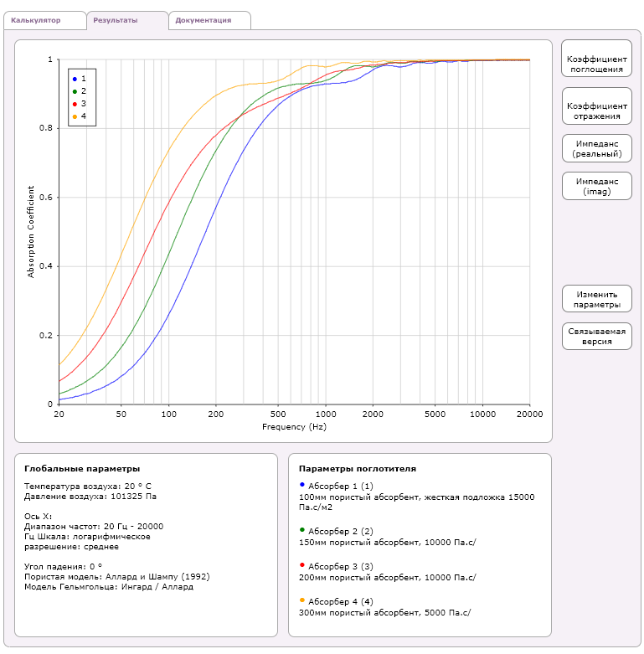Viewport: 644px width, 654px height.
Task: Display the Импеданс (imag) graph
Action: [596, 186]
